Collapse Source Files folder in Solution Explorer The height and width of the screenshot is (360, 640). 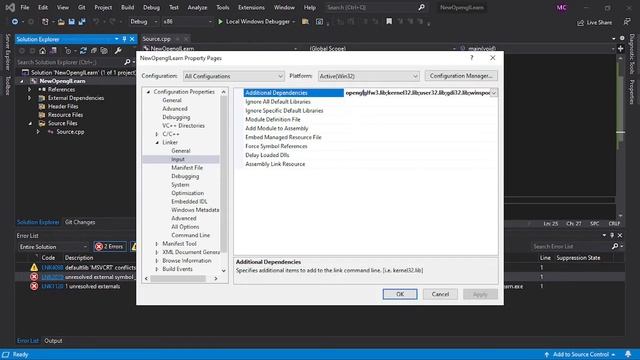pyautogui.click(x=30, y=123)
